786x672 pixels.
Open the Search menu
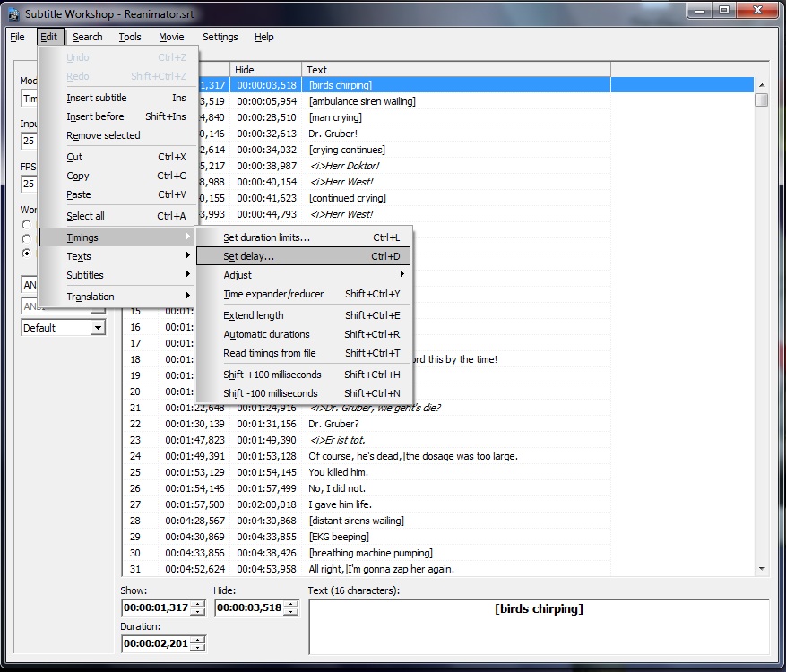click(x=87, y=37)
